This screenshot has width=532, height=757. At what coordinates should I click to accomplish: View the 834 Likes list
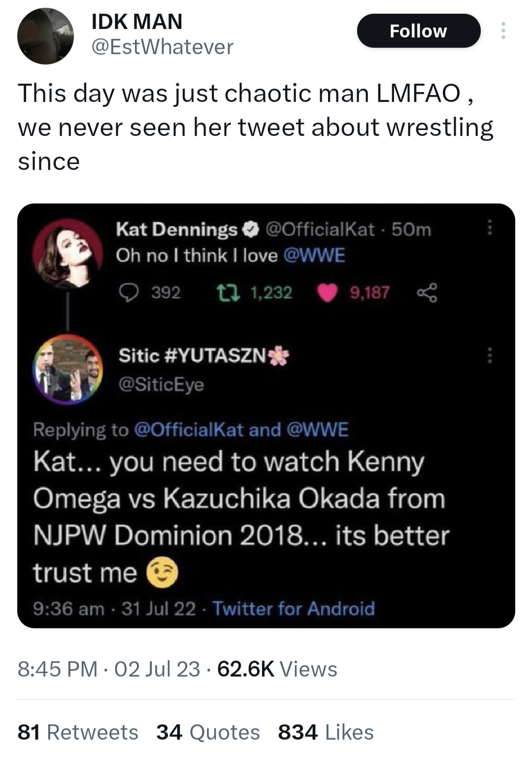(x=326, y=732)
